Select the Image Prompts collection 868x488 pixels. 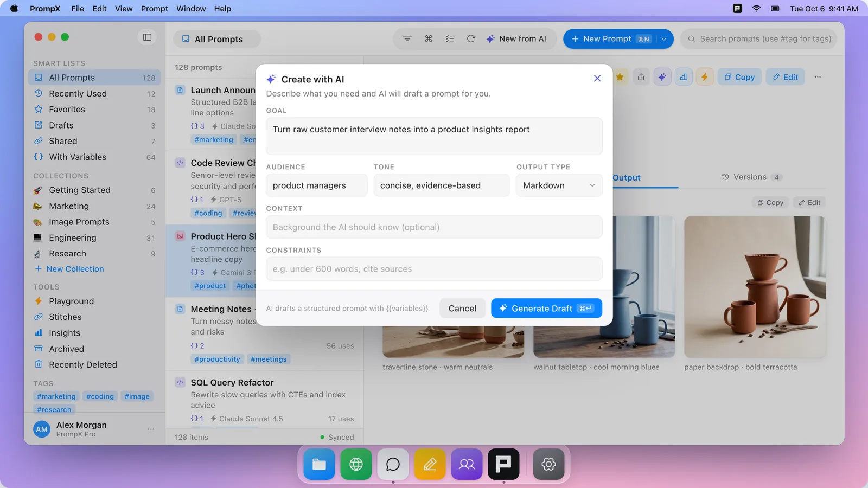pos(94,222)
